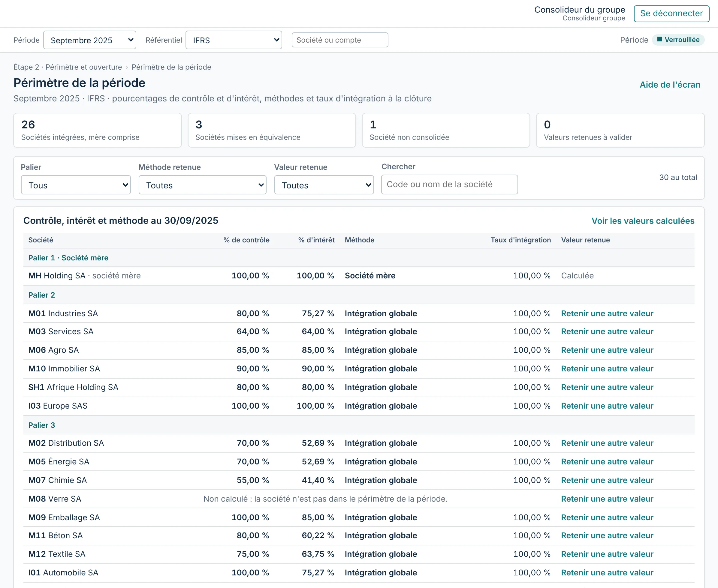The width and height of the screenshot is (718, 588).
Task: Click the 1 Société non consolidée card
Action: tap(446, 130)
